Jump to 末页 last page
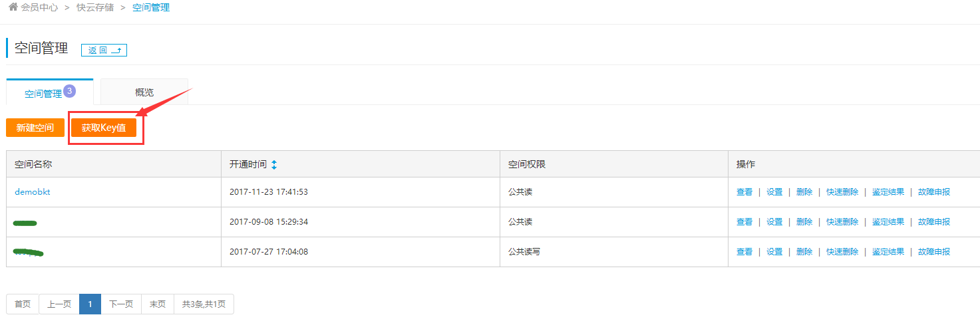Screen dimensions: 980x333 click(x=158, y=304)
